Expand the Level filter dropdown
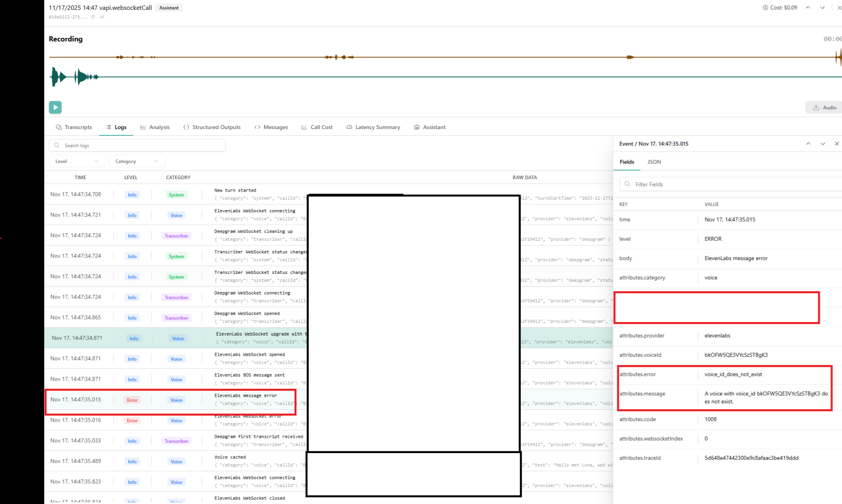This screenshot has height=504, width=842. [x=77, y=161]
